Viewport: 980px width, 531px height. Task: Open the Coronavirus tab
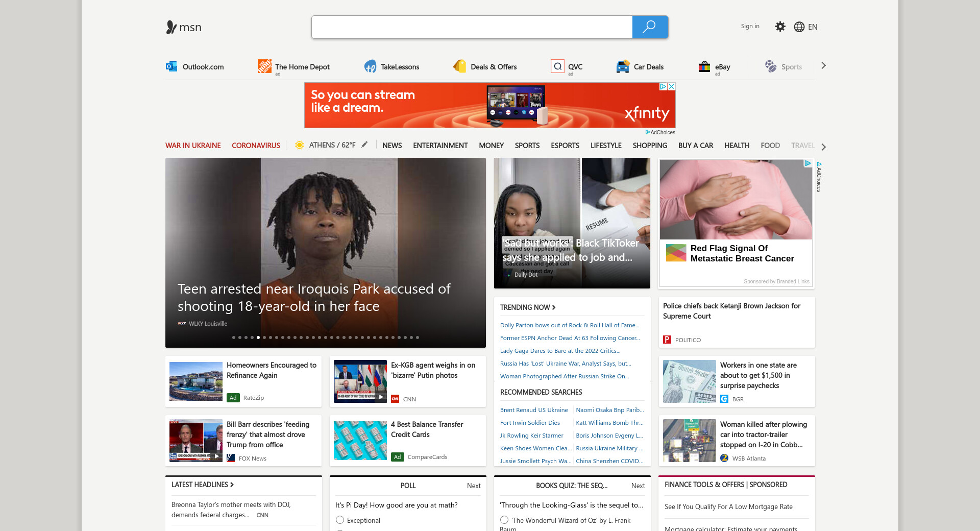pos(256,146)
